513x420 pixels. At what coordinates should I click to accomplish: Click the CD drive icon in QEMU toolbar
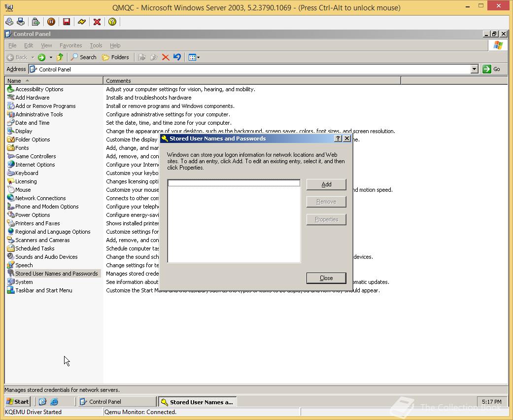tap(9, 22)
